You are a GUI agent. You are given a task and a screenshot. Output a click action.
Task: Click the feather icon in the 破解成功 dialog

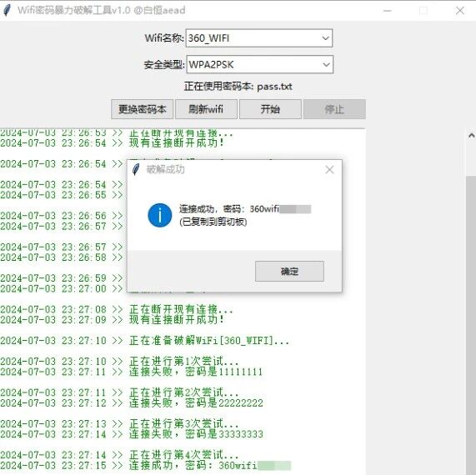(136, 169)
